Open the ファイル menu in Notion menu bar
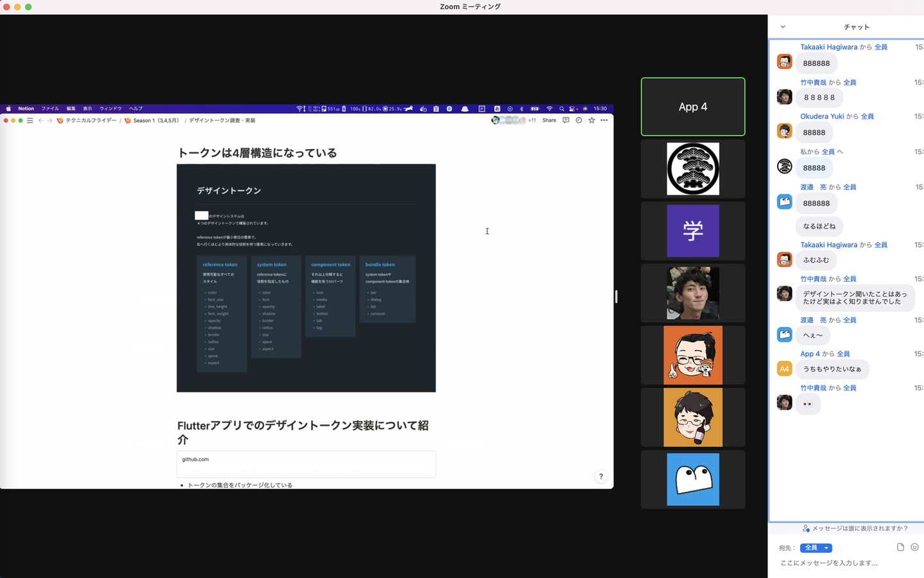The width and height of the screenshot is (924, 578). [50, 109]
